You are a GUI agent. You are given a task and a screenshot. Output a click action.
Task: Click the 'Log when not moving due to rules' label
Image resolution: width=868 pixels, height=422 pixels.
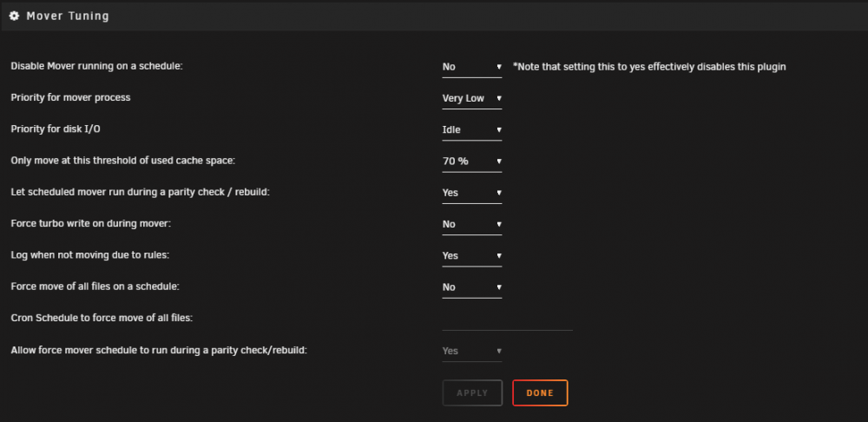tap(89, 255)
